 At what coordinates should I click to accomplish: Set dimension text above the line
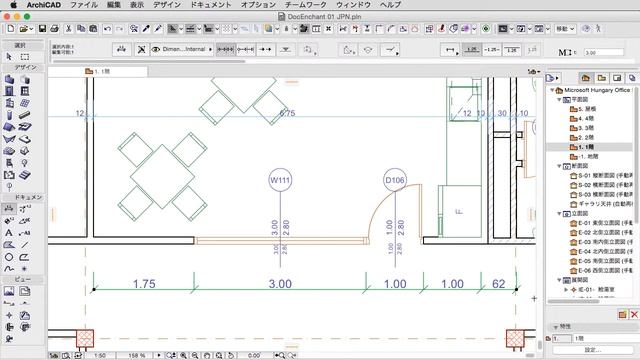tap(472, 49)
